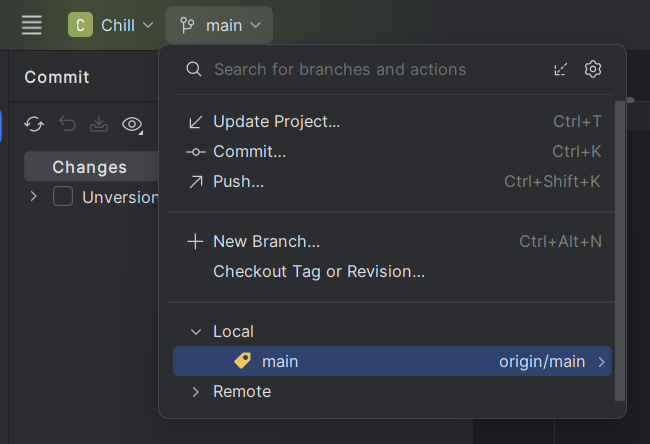Open submenu arrow for main branch
The width and height of the screenshot is (650, 444).
[601, 361]
